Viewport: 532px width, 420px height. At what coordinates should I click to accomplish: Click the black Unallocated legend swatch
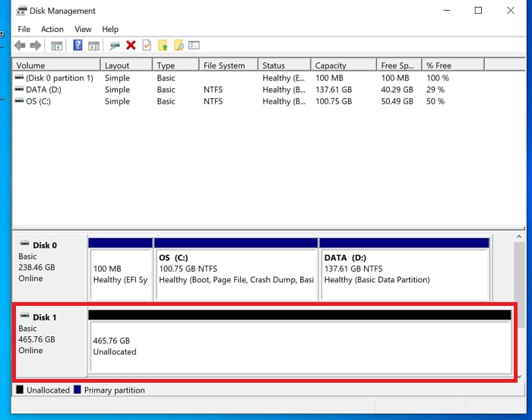coord(20,390)
